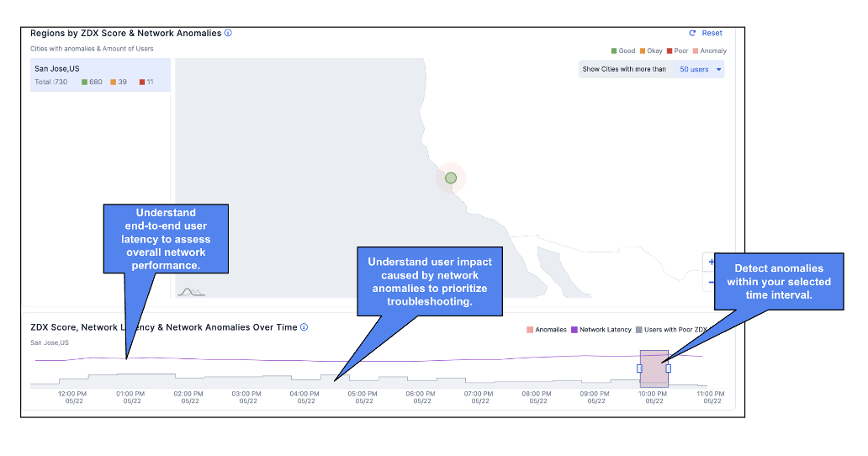Click right handle of time range selector
This screenshot has width=868, height=456.
(x=669, y=369)
